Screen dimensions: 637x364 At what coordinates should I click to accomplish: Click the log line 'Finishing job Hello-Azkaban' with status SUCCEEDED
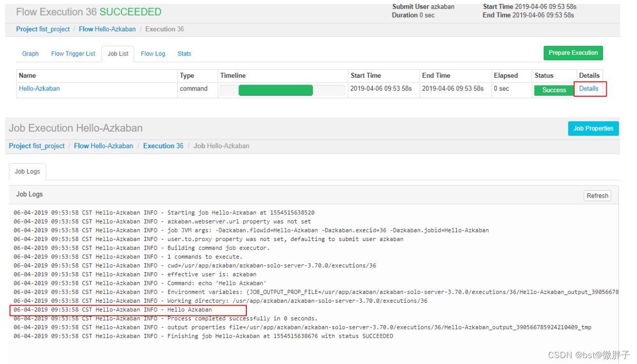pyautogui.click(x=204, y=336)
